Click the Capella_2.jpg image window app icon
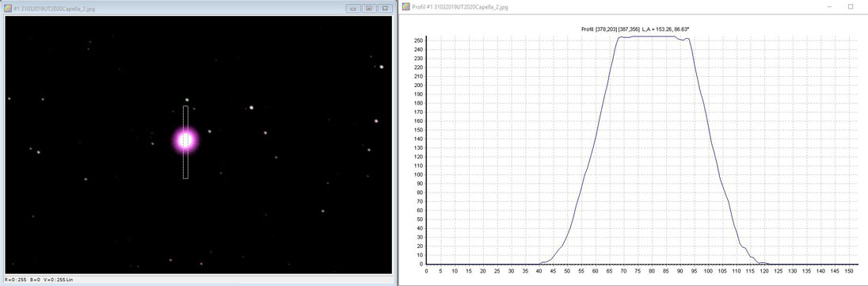 (x=7, y=9)
